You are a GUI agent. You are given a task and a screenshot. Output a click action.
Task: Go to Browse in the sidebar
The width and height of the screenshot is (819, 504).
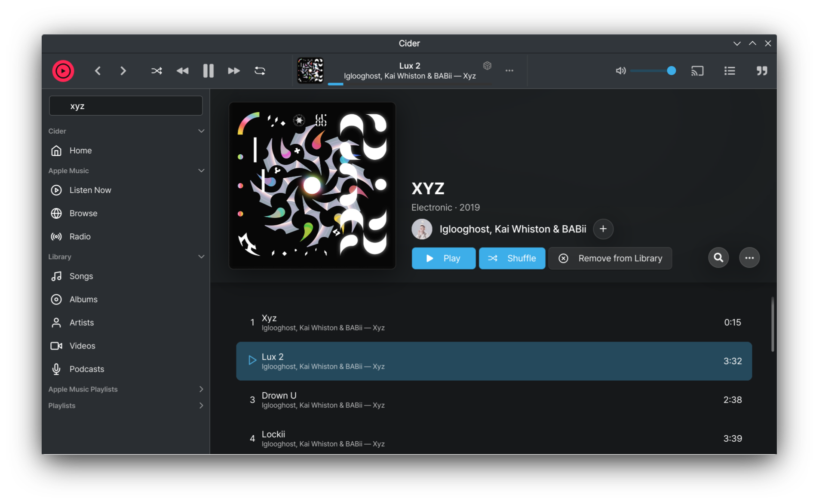coord(83,213)
